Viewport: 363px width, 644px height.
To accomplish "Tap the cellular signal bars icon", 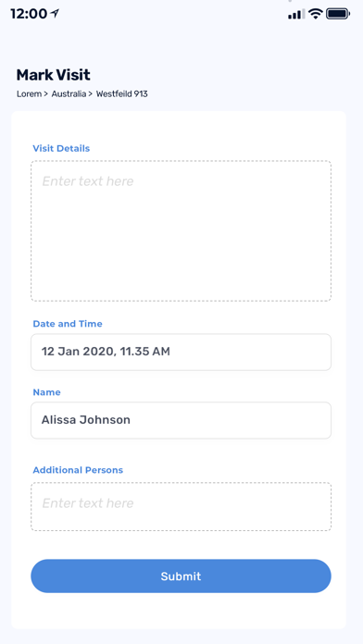I will click(296, 14).
